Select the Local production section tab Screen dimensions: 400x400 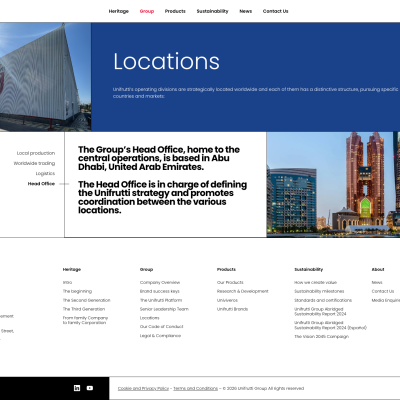(36, 153)
